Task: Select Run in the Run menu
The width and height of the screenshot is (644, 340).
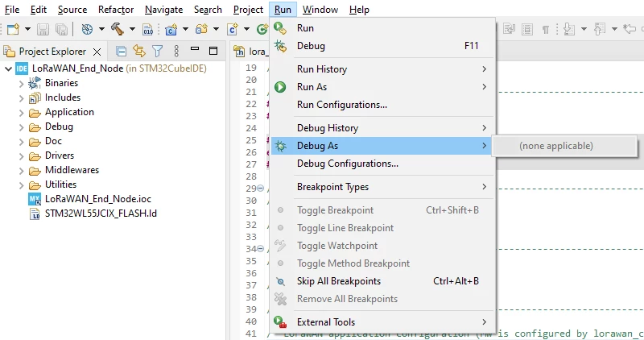Action: tap(383, 28)
